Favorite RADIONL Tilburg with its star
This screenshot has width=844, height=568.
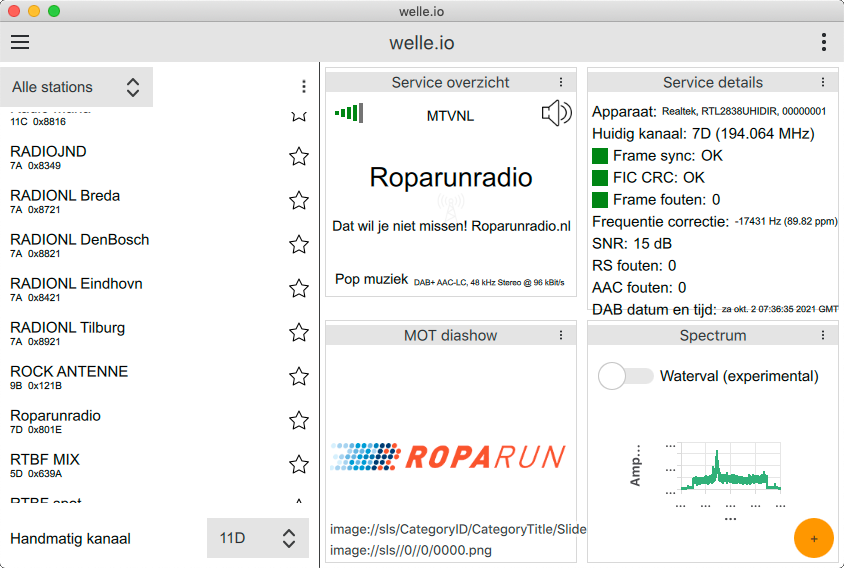pyautogui.click(x=299, y=333)
